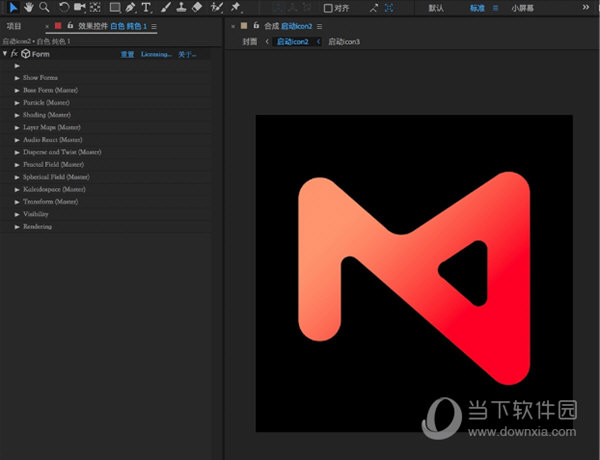Open the 项目 panel tab
600x460 pixels.
click(x=14, y=26)
